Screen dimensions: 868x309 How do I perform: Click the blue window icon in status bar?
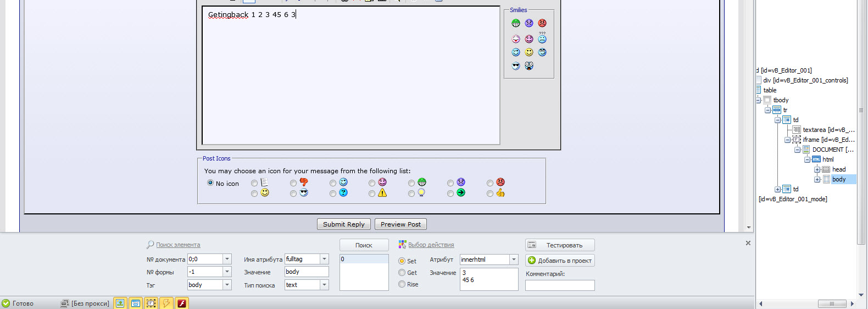pos(135,303)
